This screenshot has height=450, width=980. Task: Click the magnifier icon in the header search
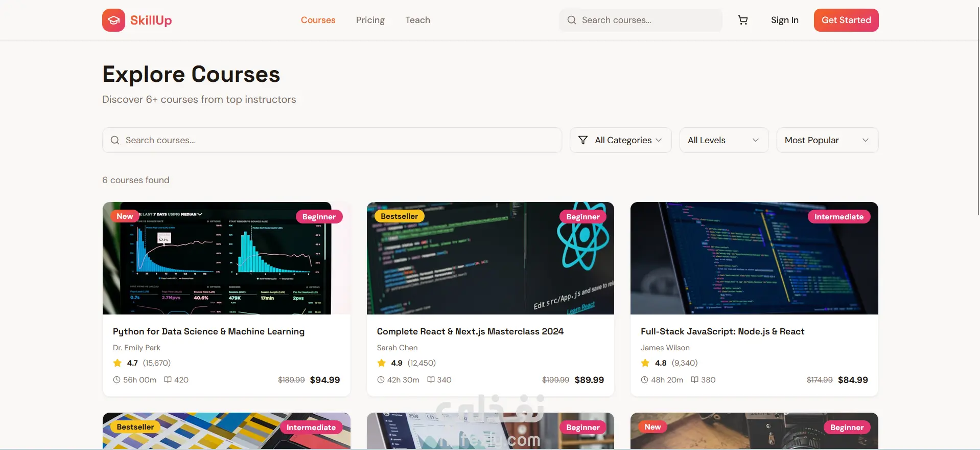pos(572,20)
